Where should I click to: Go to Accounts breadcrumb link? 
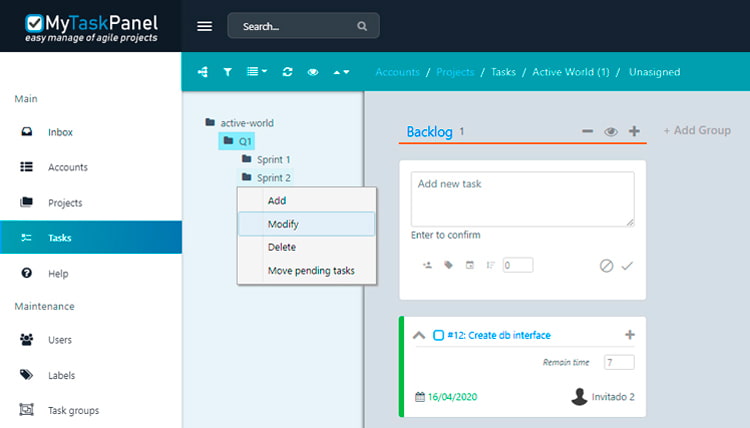click(x=397, y=72)
